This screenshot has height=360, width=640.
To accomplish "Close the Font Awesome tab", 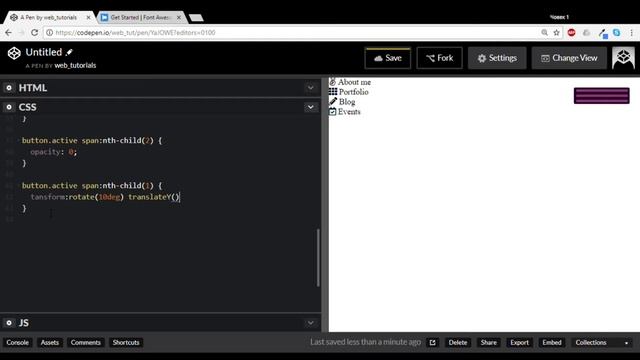I will (179, 18).
